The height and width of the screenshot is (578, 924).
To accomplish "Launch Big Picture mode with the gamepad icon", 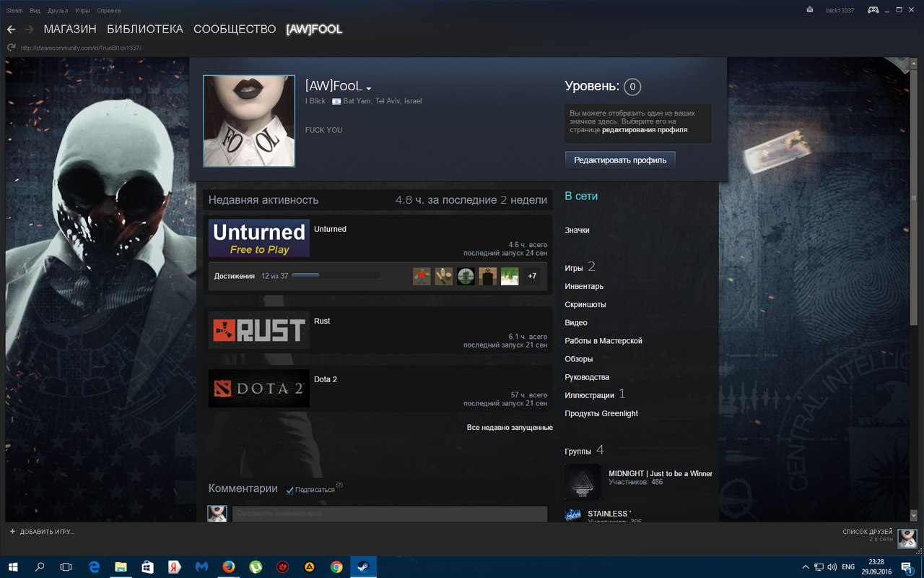I will click(873, 10).
